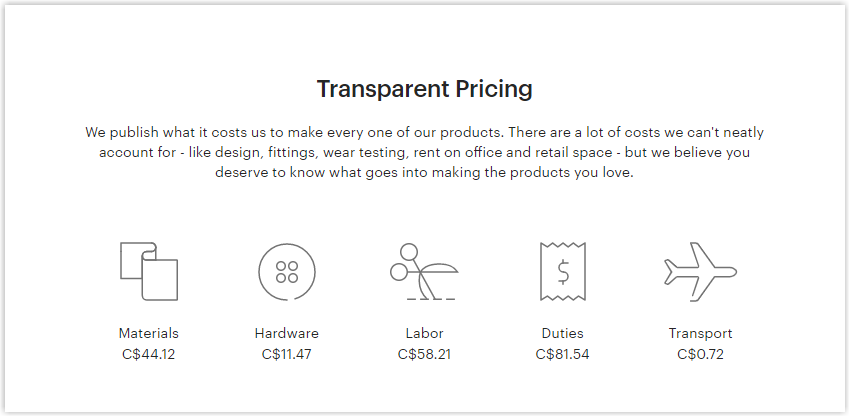
Task: Select the Hardware button icon
Action: pyautogui.click(x=287, y=272)
